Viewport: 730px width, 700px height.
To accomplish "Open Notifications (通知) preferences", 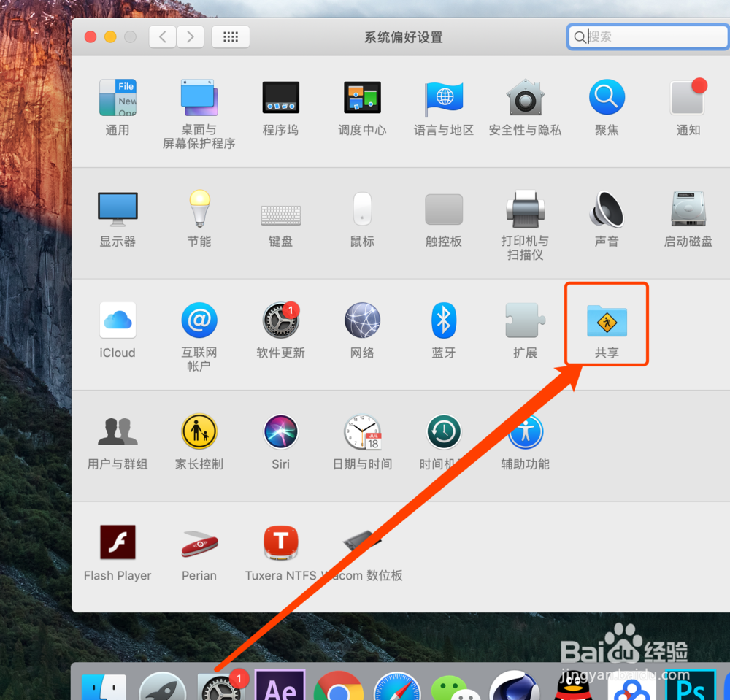I will pyautogui.click(x=688, y=97).
